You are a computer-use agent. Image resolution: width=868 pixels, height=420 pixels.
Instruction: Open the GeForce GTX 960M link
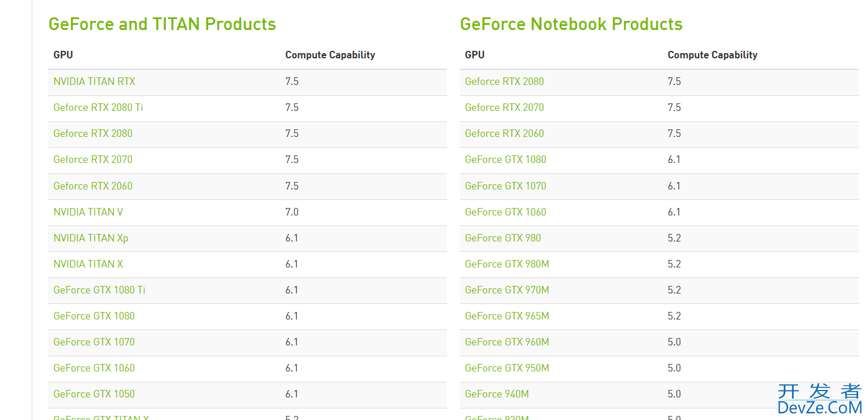pos(507,342)
